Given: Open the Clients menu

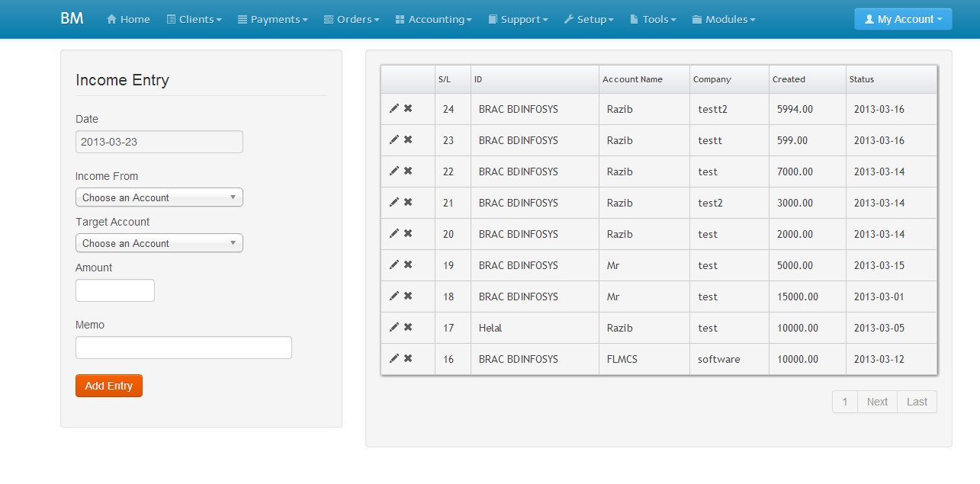Looking at the screenshot, I should point(194,19).
